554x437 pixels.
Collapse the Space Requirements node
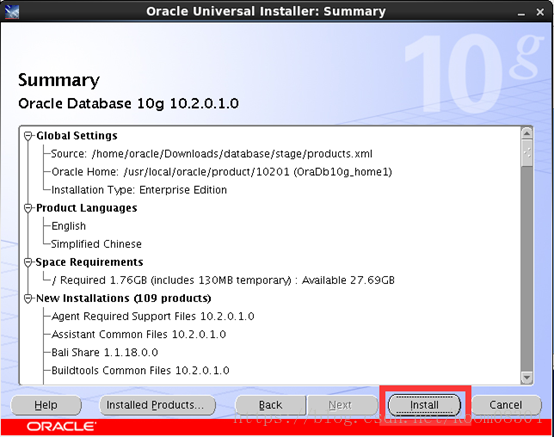click(28, 262)
